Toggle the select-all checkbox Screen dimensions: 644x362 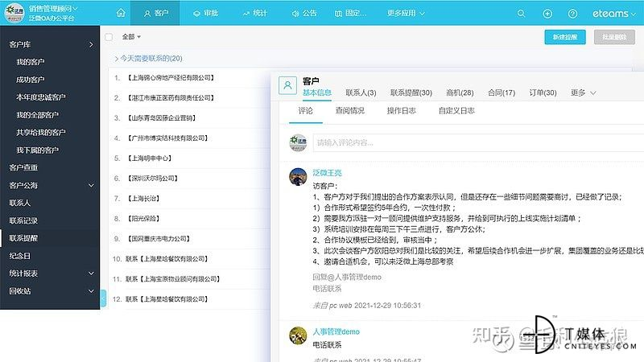pos(109,37)
